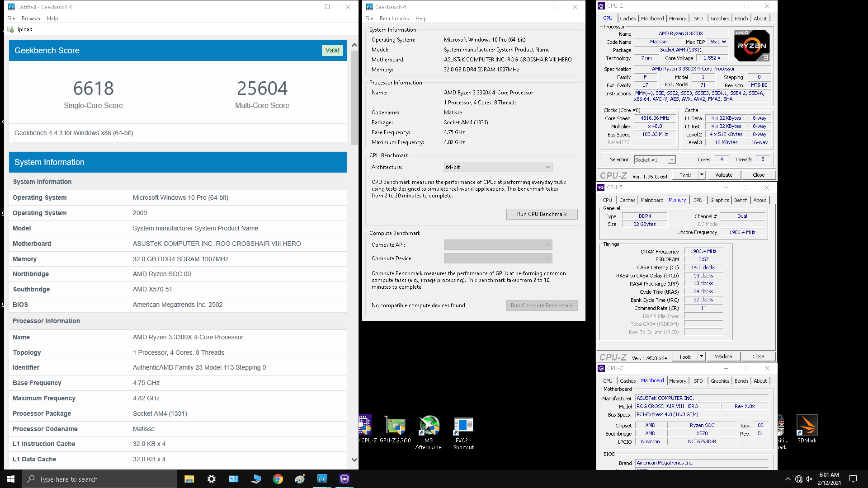Open the network computer taskbar icon
Screen dimensions: 868x488
[x=256, y=479]
